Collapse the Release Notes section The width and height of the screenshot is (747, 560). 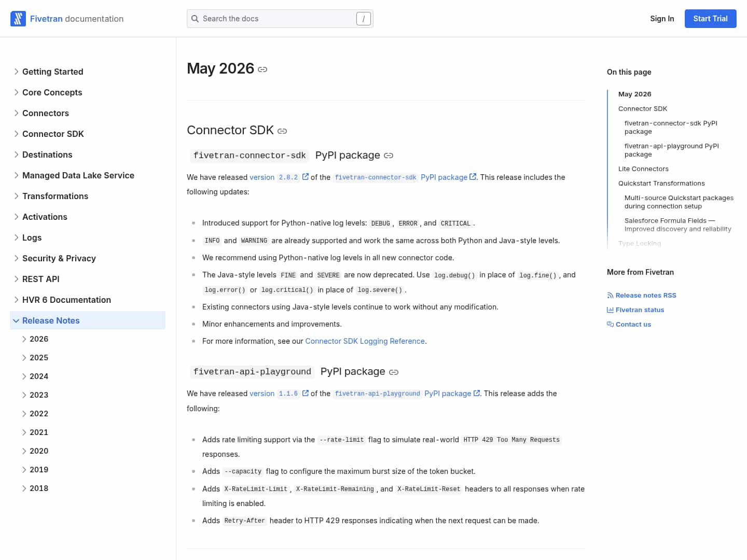[16, 321]
